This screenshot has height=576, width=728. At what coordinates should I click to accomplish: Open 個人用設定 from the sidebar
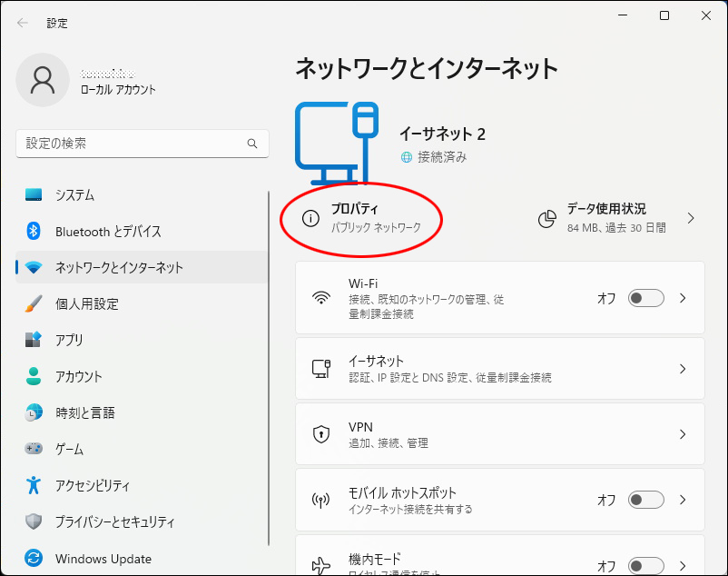(86, 304)
